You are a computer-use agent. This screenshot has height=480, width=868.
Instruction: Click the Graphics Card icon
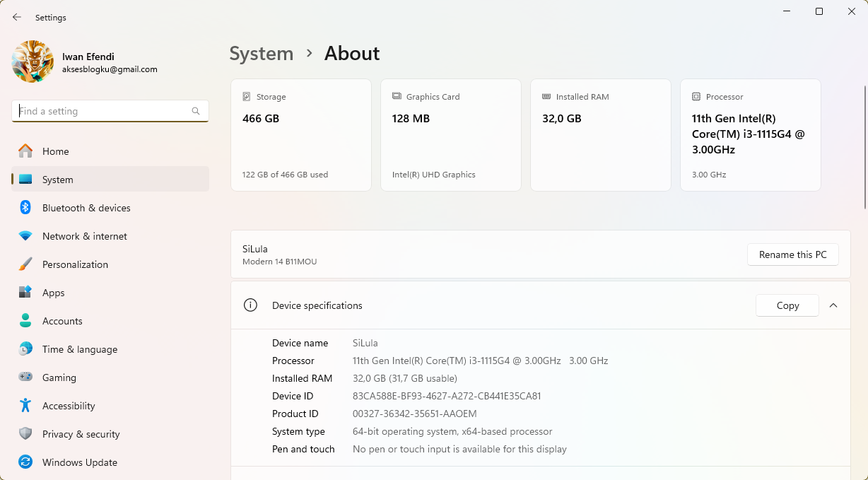click(397, 97)
